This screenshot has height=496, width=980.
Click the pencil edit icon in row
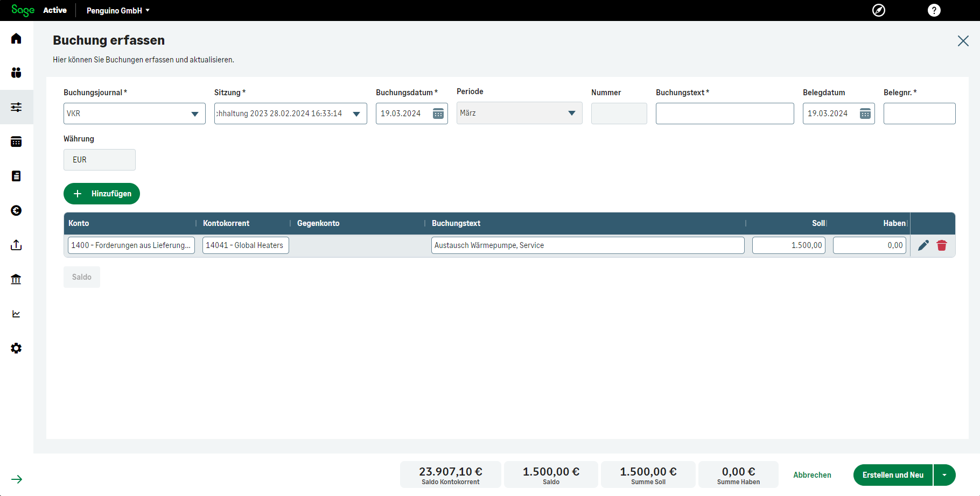pyautogui.click(x=923, y=245)
